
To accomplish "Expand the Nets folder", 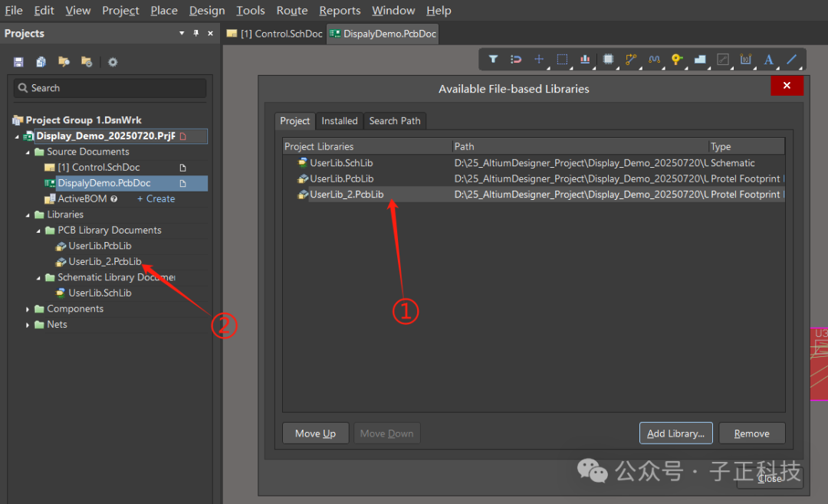I will [28, 325].
